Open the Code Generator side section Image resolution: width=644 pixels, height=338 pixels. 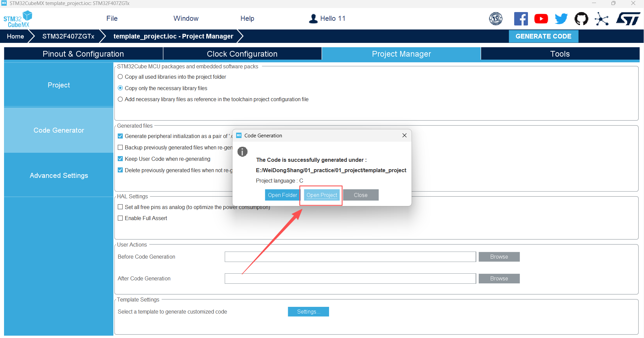click(59, 130)
